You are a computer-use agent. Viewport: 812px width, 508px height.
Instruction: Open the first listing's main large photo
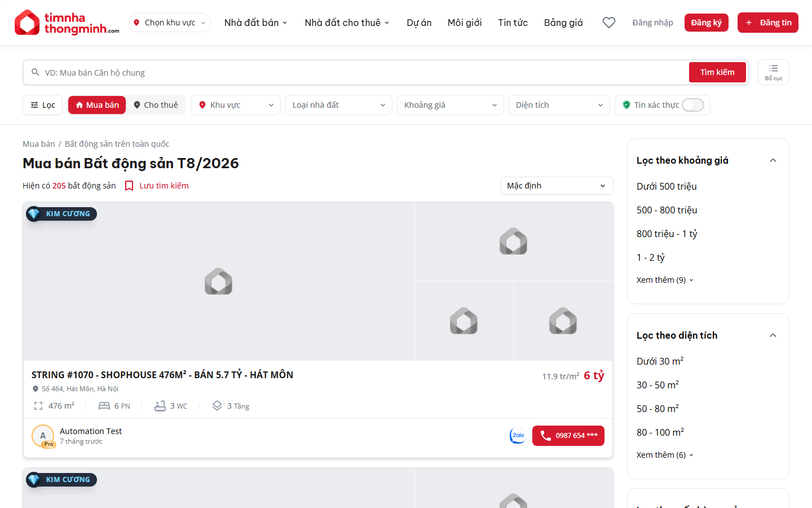pos(219,282)
